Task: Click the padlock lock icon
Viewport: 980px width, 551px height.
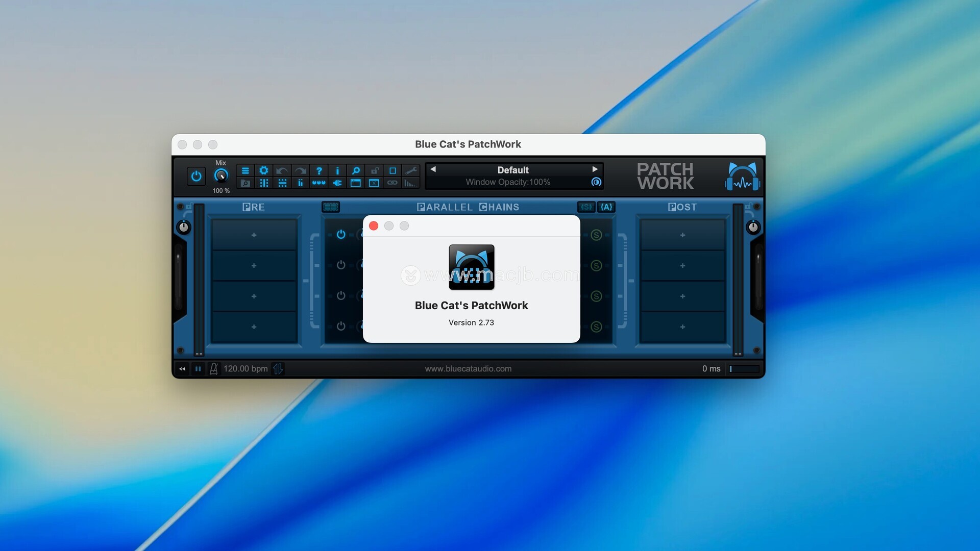Action: point(374,170)
